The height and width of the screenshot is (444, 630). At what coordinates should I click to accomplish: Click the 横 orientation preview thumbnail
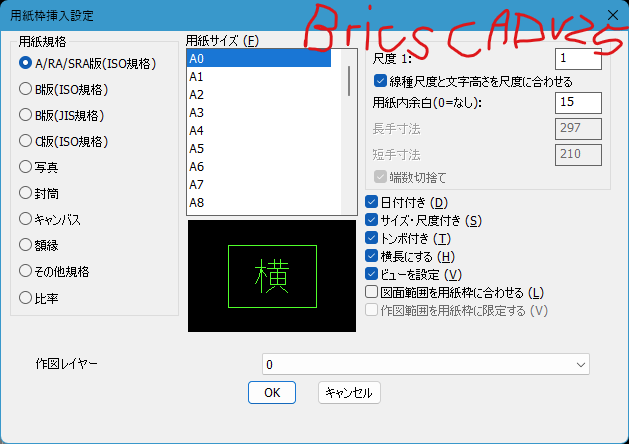click(x=272, y=276)
